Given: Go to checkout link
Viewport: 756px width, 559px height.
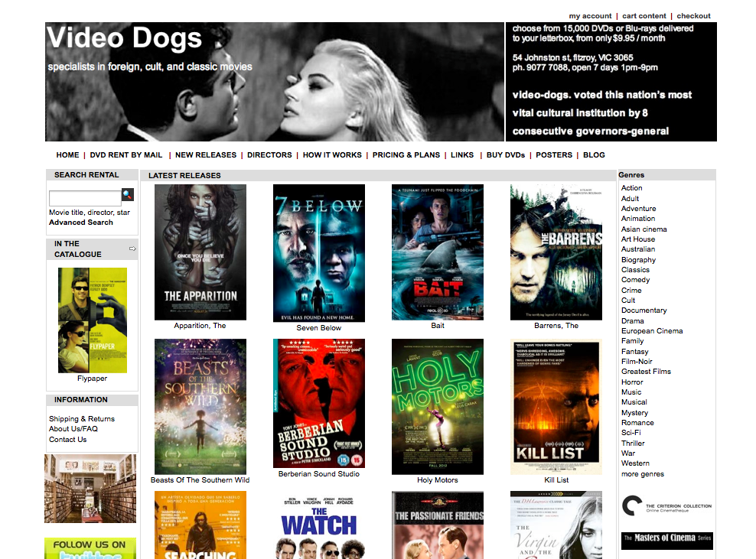Looking at the screenshot, I should coord(693,16).
